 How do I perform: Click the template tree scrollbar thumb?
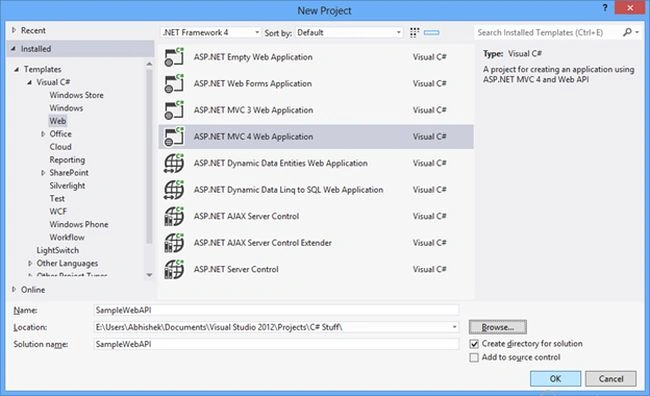tap(149, 156)
